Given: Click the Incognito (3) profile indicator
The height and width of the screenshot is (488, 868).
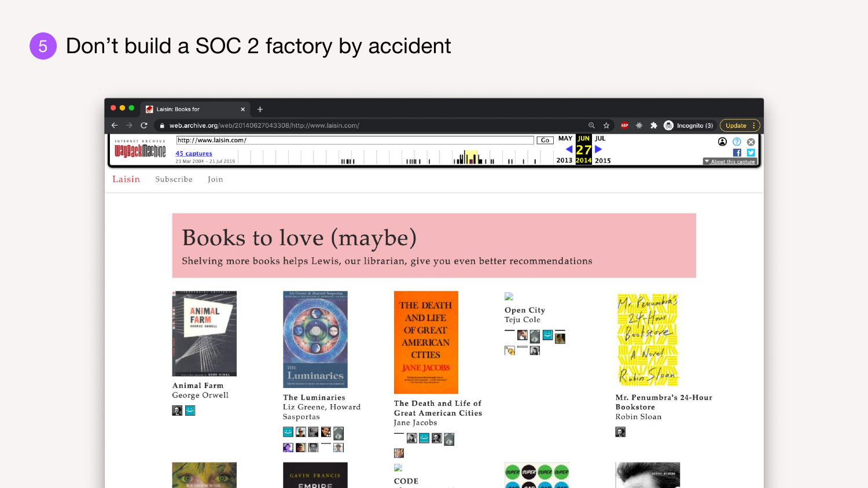Looking at the screenshot, I should pyautogui.click(x=689, y=125).
